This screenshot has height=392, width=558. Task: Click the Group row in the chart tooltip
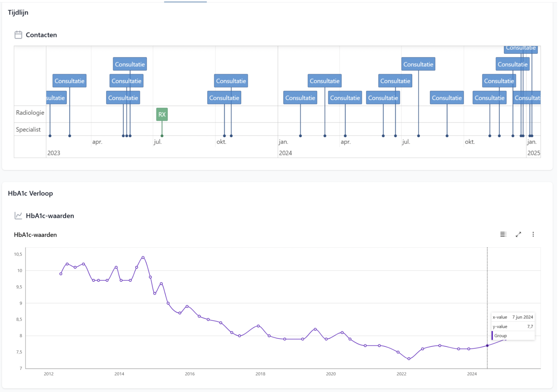click(513, 336)
